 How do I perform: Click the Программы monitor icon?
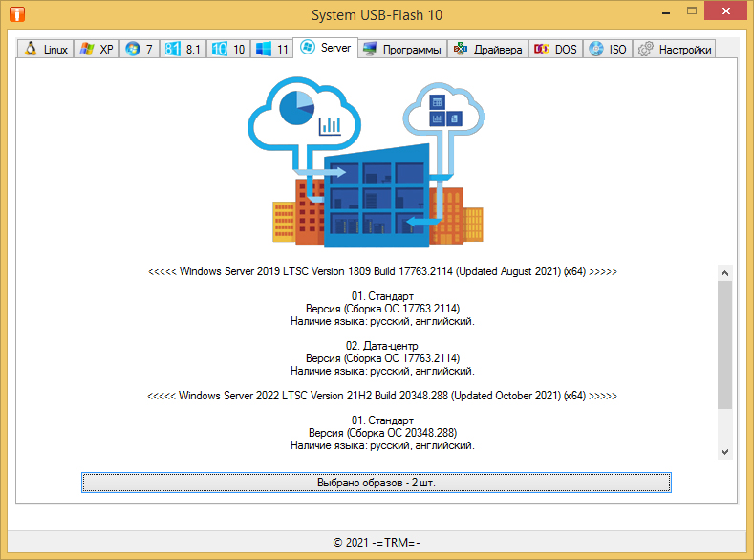(370, 49)
